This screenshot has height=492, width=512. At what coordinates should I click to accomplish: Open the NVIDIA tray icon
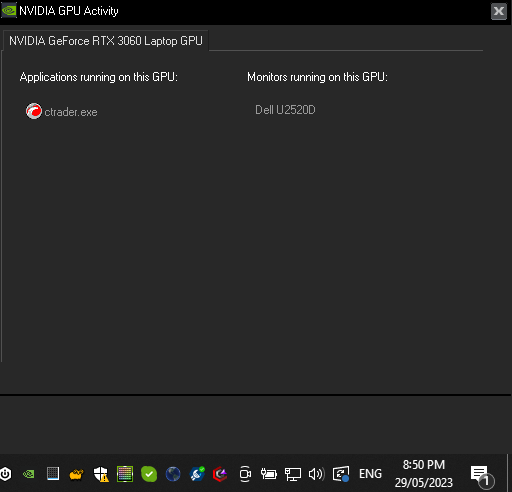[x=29, y=474]
